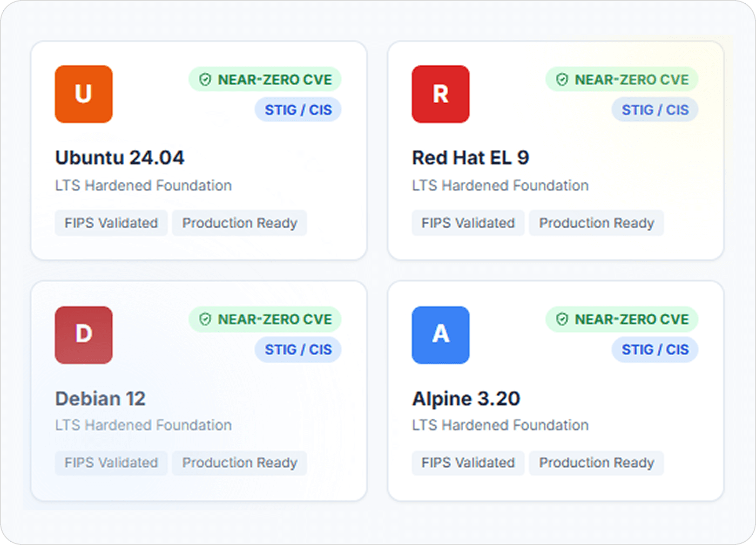Select the Alpine 3.20 title
Image resolution: width=756 pixels, height=545 pixels.
tap(466, 398)
